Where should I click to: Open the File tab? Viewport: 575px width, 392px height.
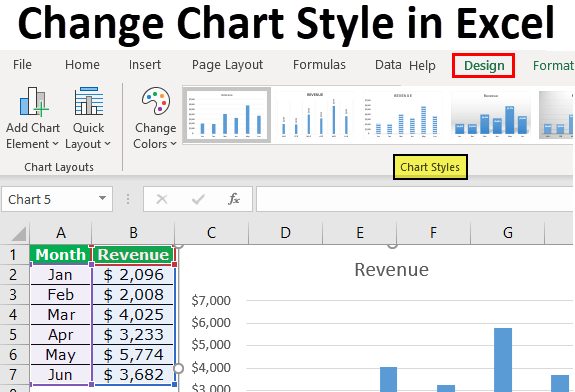tap(22, 65)
